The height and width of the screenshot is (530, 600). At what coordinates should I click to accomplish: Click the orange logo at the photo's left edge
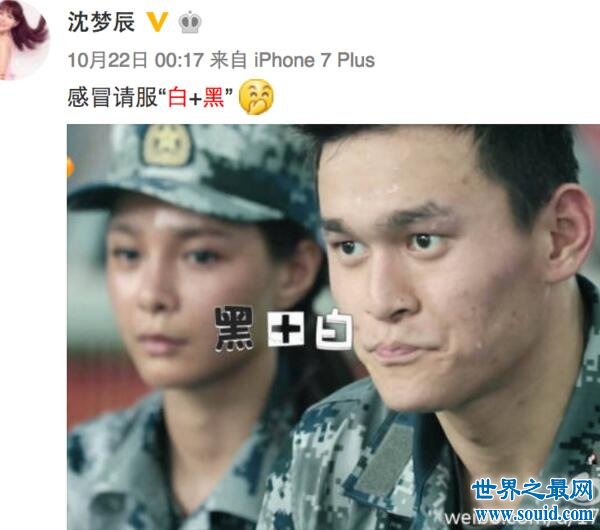(70, 168)
